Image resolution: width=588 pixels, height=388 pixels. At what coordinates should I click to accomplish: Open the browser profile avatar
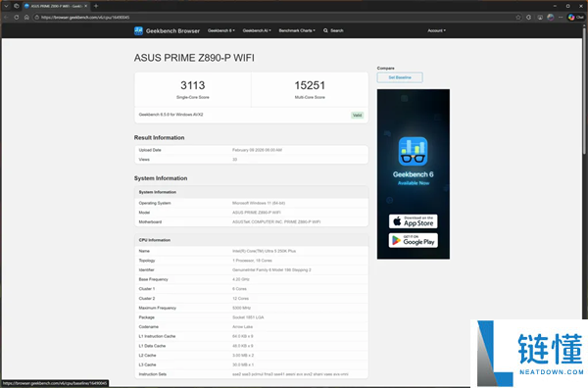[x=550, y=18]
